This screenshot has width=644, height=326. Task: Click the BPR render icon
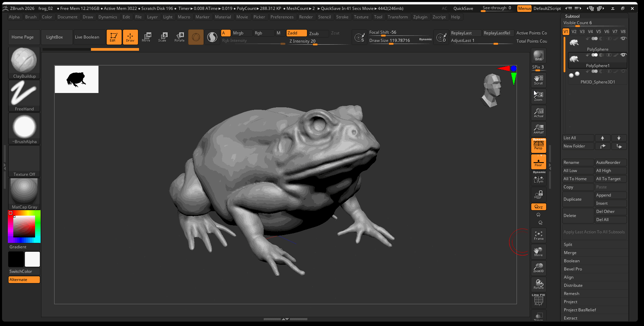coord(538,56)
